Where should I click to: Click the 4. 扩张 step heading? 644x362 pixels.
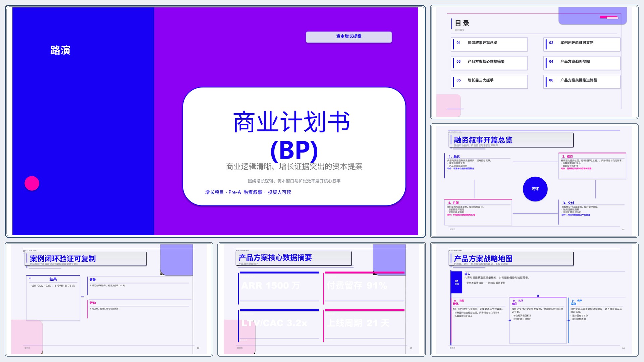coord(453,203)
